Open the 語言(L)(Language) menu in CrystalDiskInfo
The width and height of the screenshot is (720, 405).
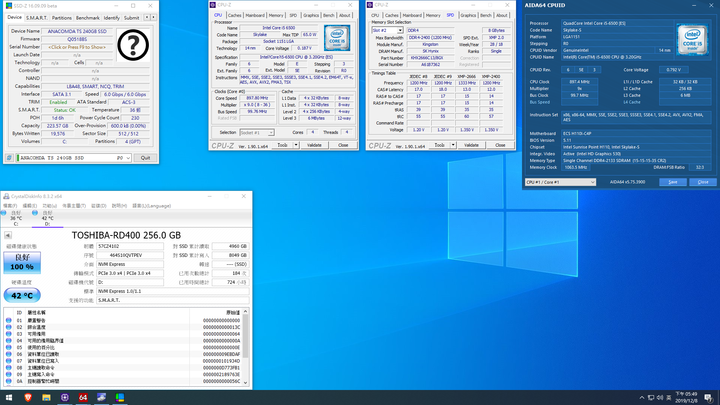(151, 206)
